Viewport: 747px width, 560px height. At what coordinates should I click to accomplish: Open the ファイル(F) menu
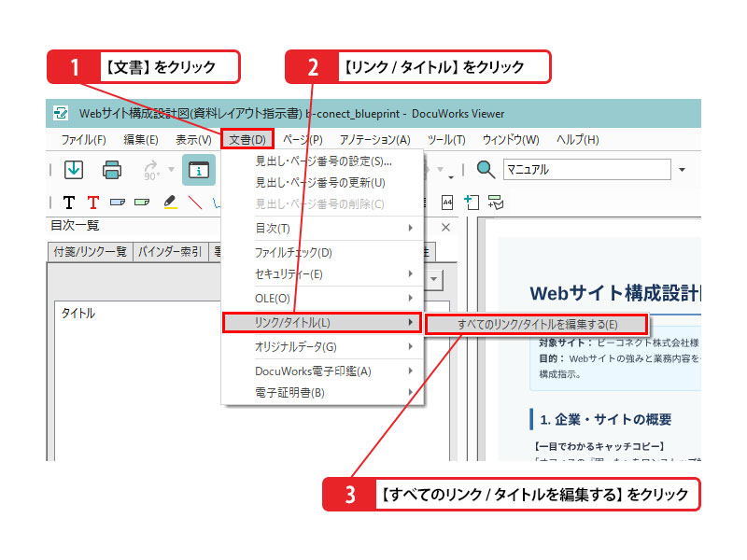coord(83,139)
